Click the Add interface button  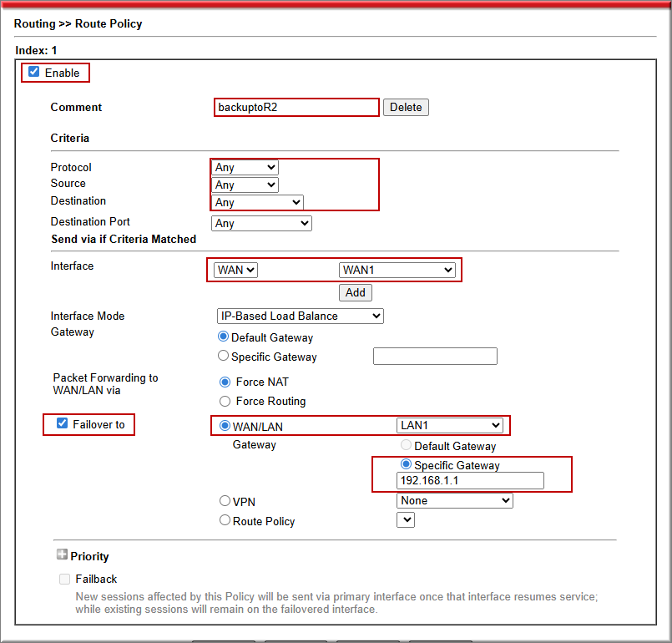pyautogui.click(x=356, y=292)
